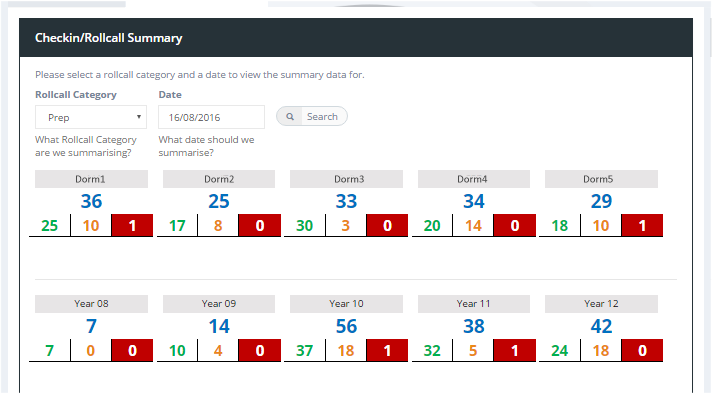Screen dimensions: 712x394
Task: Click Year 10 green count 37
Action: (305, 350)
